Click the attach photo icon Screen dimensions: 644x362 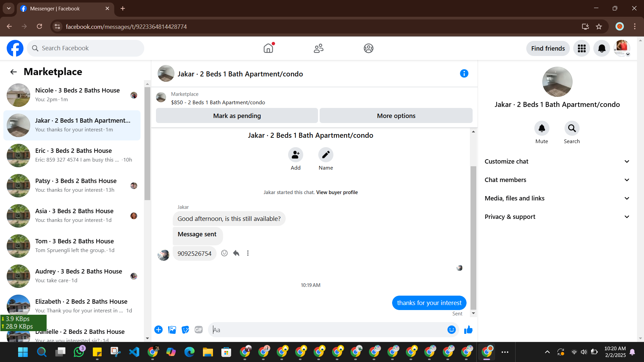point(172,330)
